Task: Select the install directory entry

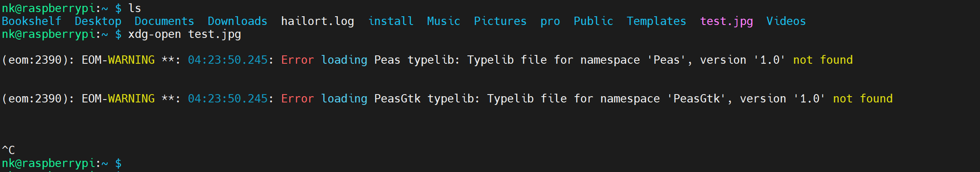Action: point(391,21)
